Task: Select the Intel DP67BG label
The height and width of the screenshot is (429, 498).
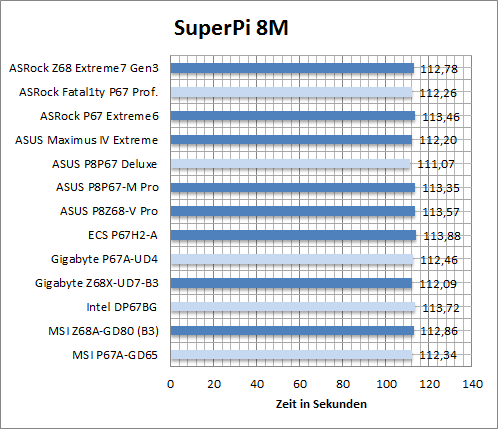Action: pos(122,307)
